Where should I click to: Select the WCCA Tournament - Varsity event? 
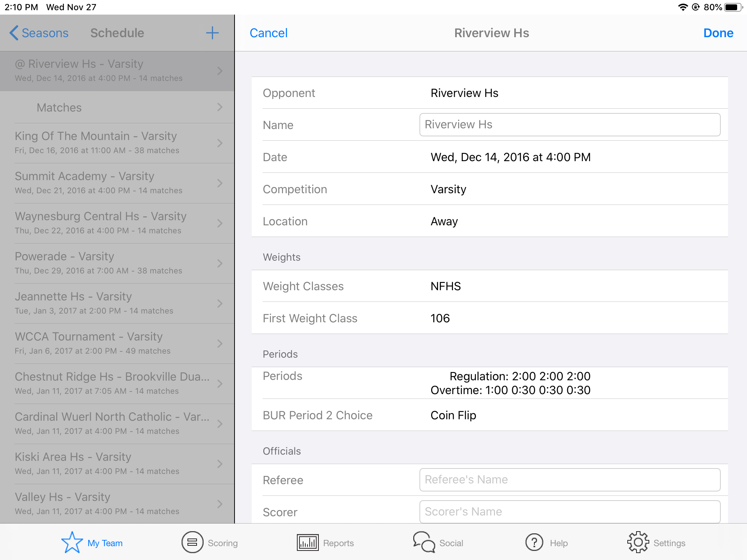(x=117, y=343)
